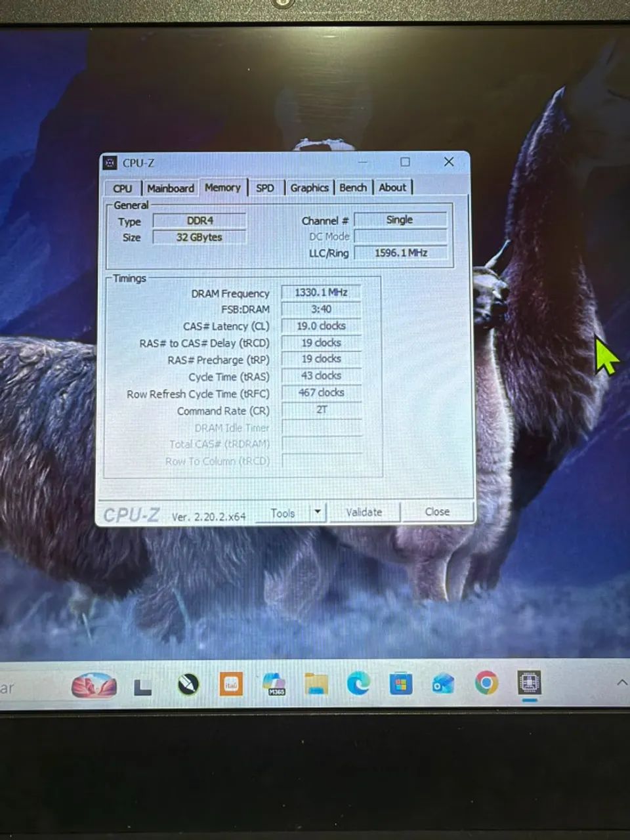Image resolution: width=630 pixels, height=840 pixels.
Task: Open File Explorer from the taskbar
Action: (x=316, y=684)
